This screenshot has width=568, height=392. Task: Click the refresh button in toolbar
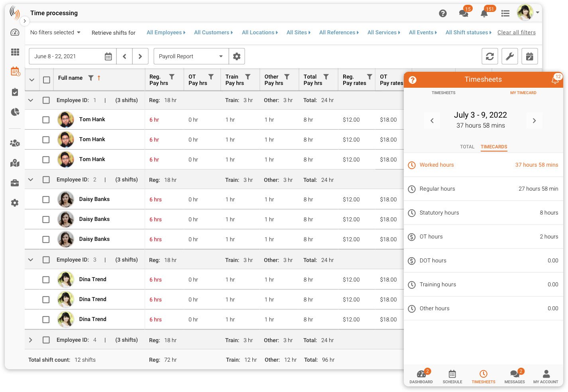(x=490, y=56)
